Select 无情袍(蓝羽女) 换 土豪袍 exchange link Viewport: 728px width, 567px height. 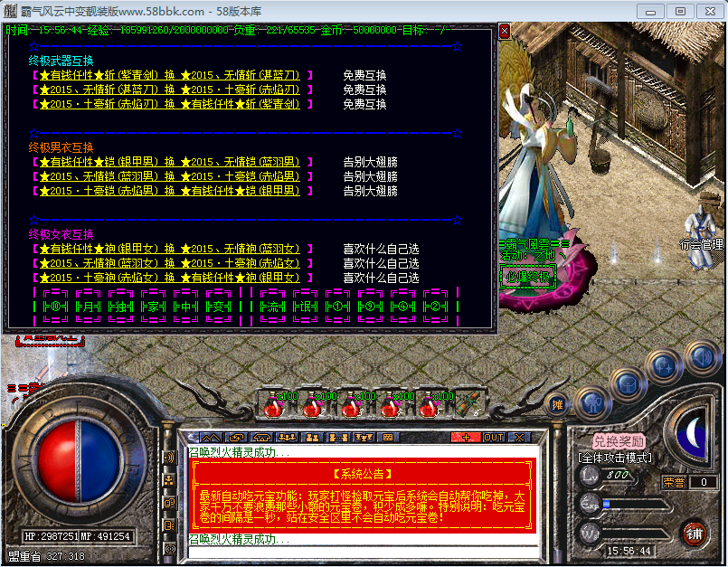pos(172,263)
